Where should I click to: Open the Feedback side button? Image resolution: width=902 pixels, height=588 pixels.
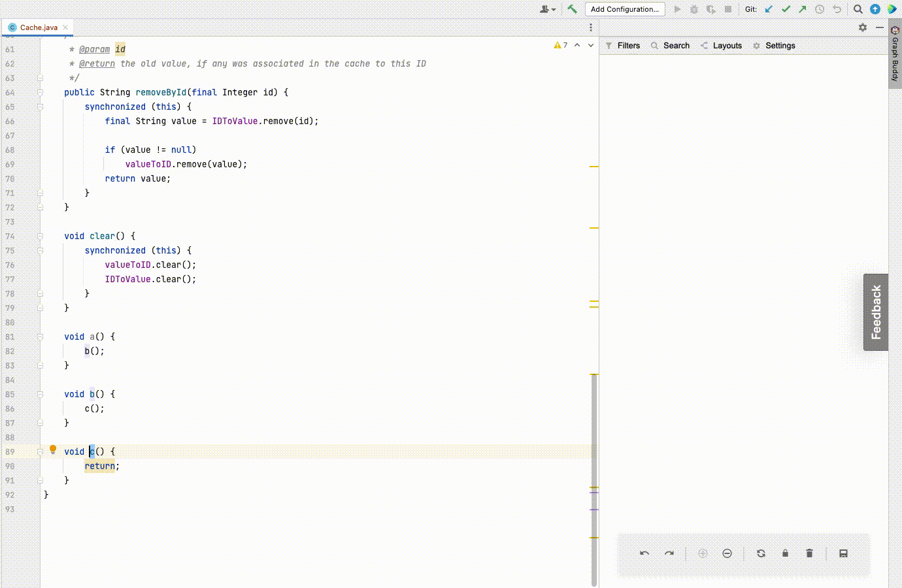(876, 312)
